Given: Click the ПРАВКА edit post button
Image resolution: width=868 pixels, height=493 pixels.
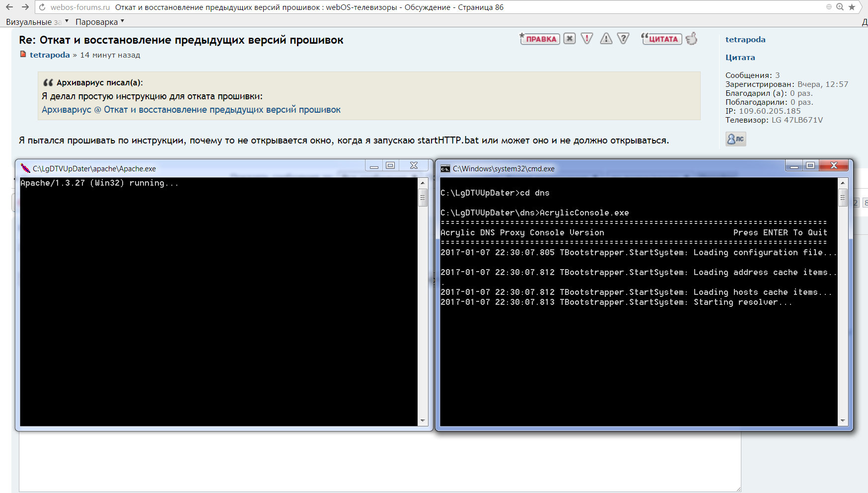Looking at the screenshot, I should point(540,39).
